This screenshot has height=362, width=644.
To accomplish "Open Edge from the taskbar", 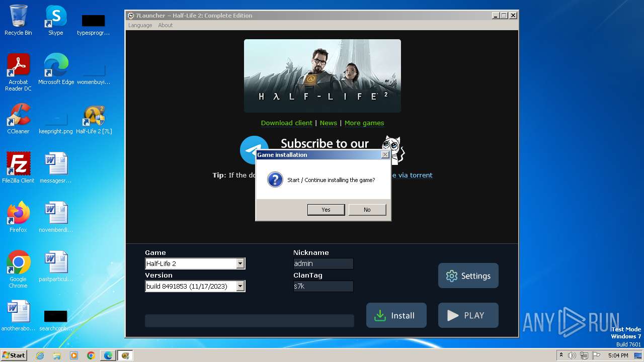I will [x=108, y=355].
